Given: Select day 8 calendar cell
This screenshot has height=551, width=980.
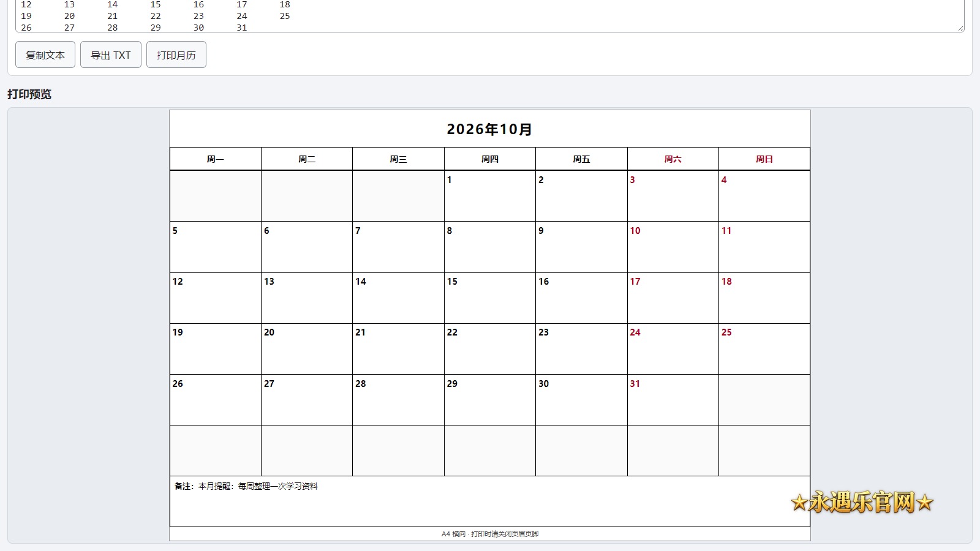Looking at the screenshot, I should (x=490, y=247).
